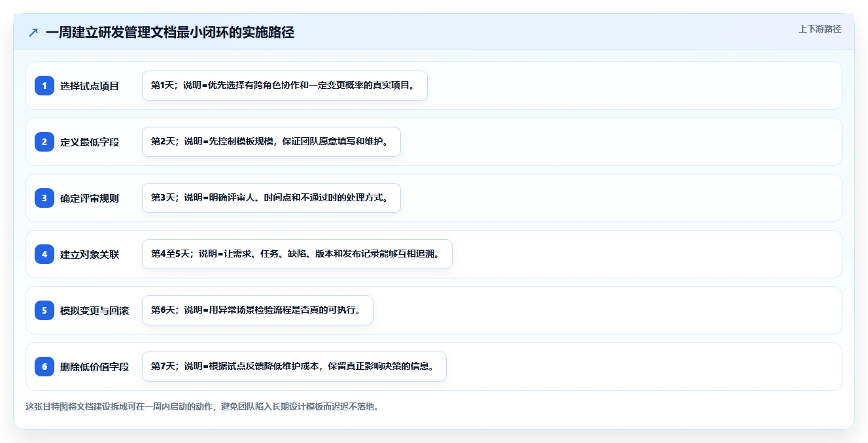This screenshot has width=868, height=443.
Task: Open the 第4至5天 description box
Action: coord(297,254)
